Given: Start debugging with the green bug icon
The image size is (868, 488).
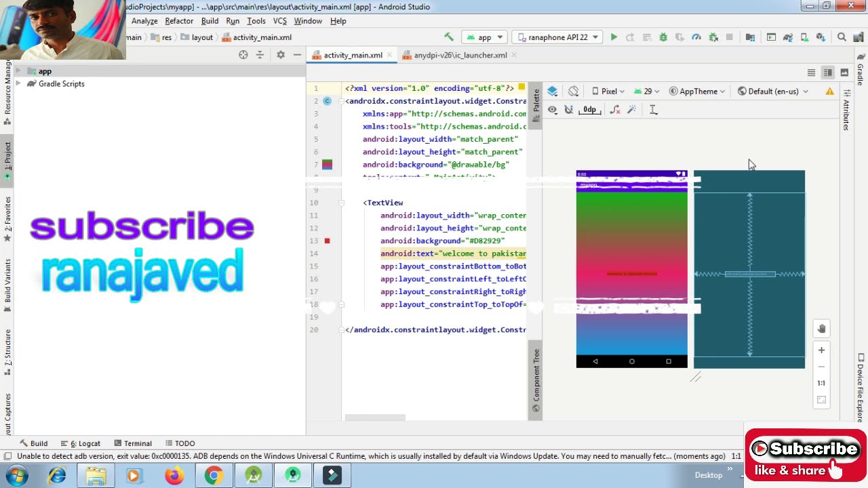Looking at the screenshot, I should tap(663, 37).
